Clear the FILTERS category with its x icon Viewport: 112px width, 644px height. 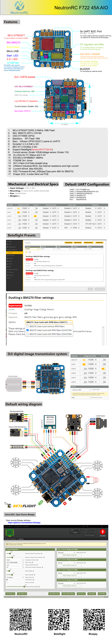click(x=38, y=249)
